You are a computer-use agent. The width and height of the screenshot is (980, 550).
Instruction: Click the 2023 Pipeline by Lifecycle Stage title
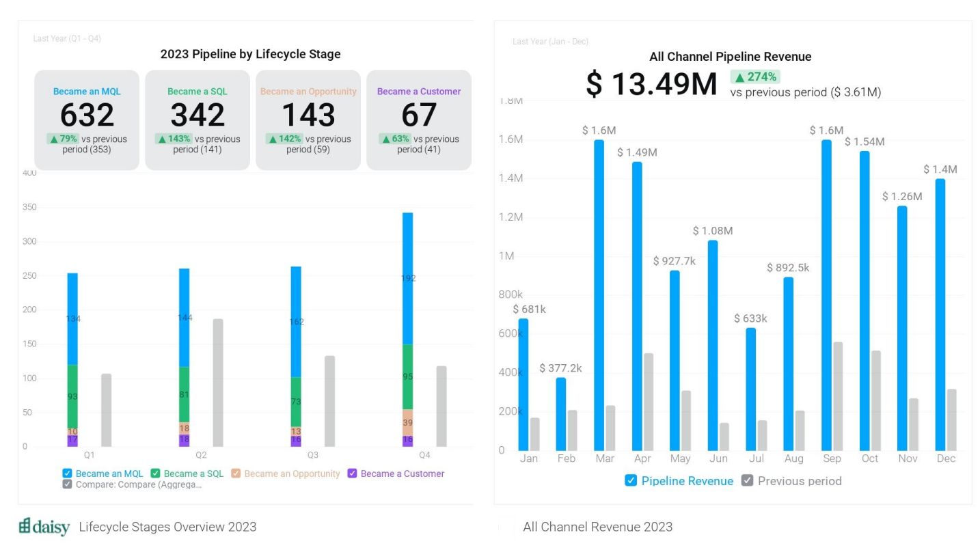click(x=250, y=54)
